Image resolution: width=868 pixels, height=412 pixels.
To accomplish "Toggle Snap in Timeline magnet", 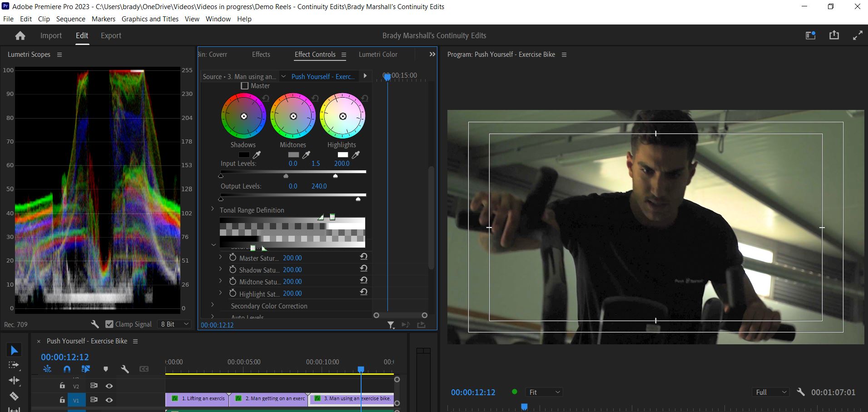I will coord(67,369).
